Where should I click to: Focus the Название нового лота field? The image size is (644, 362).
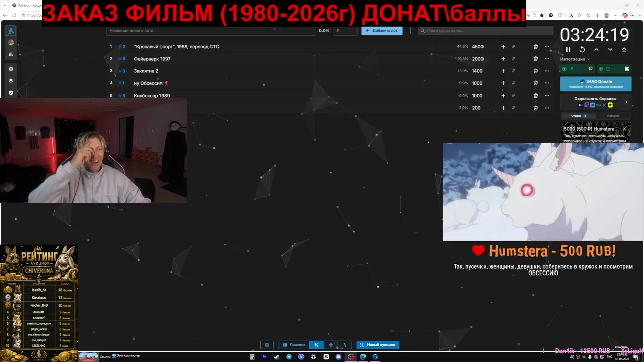[x=210, y=31]
